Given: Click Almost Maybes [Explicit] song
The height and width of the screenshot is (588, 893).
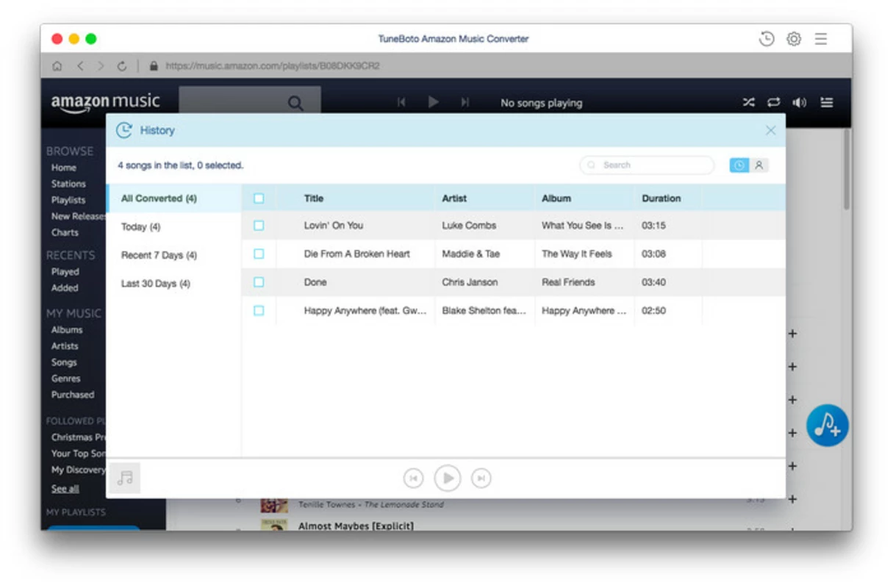Looking at the screenshot, I should 356,526.
